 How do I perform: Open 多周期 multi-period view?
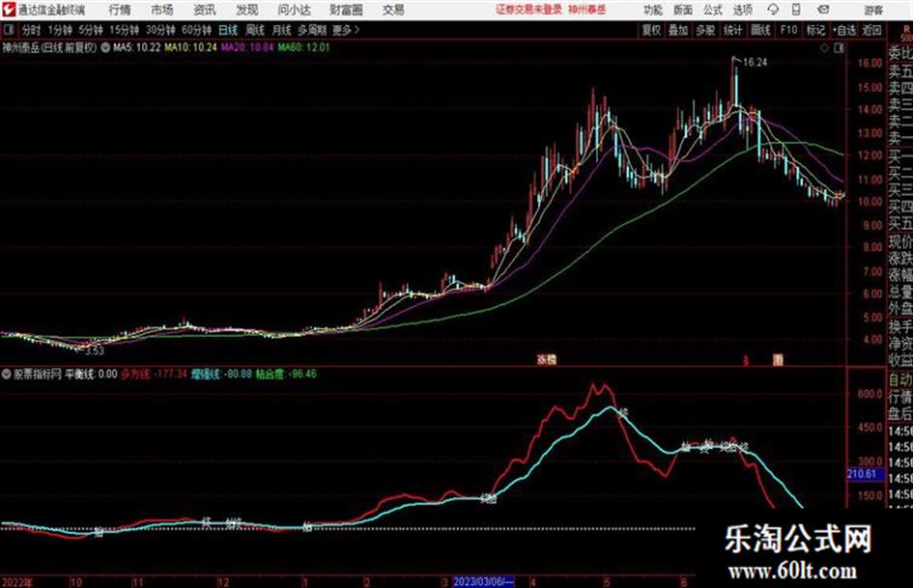(311, 30)
